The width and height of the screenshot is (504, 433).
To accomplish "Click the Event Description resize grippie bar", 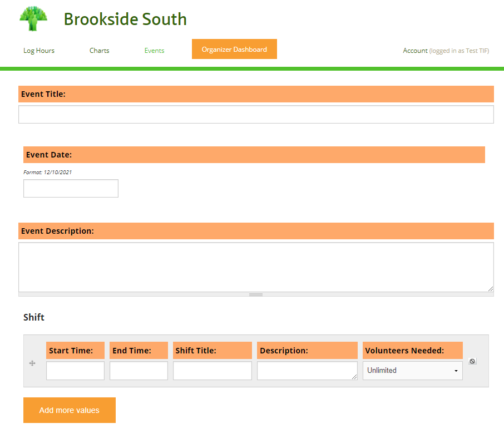I will point(256,294).
